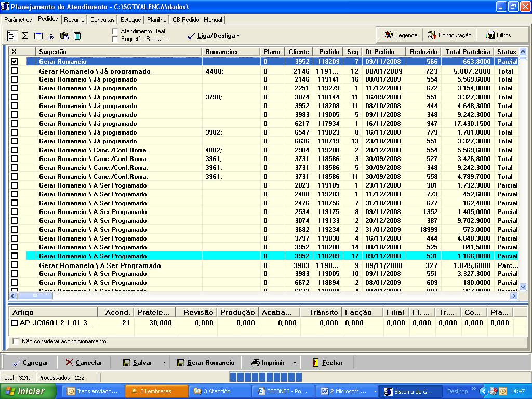
Task: Open the Legenda panel
Action: pos(401,35)
